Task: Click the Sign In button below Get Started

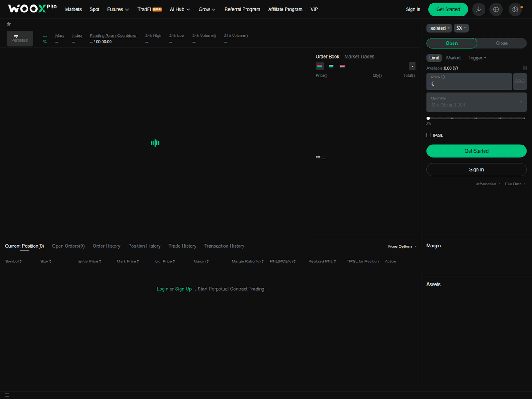Action: 477,169
